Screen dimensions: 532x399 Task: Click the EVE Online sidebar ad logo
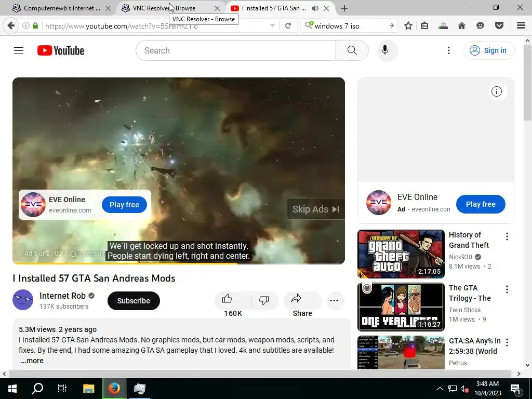(x=379, y=203)
